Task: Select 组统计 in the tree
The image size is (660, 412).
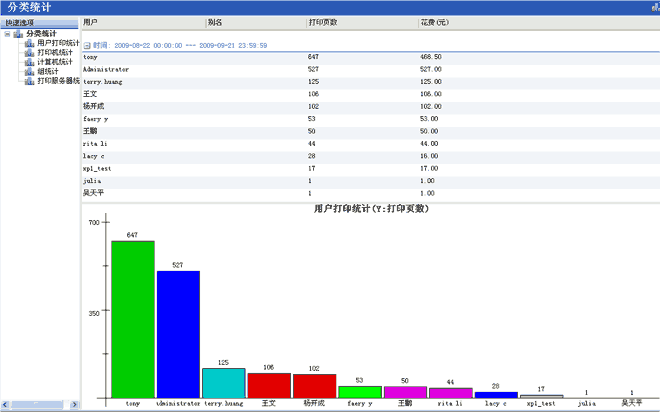Action: coord(48,72)
